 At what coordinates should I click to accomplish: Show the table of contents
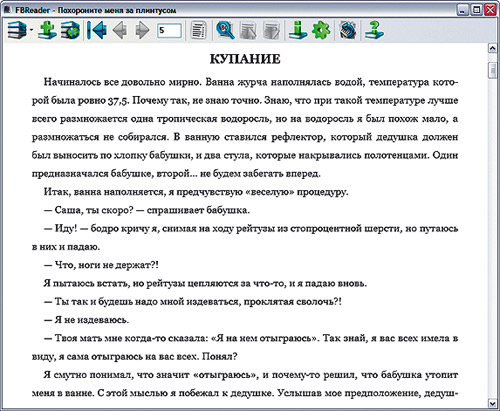click(x=199, y=30)
